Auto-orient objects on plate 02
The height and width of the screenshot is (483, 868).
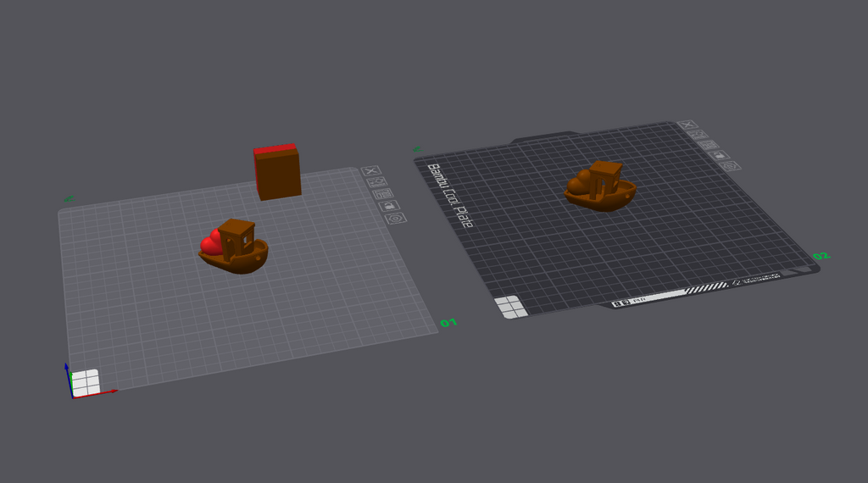pos(698,135)
